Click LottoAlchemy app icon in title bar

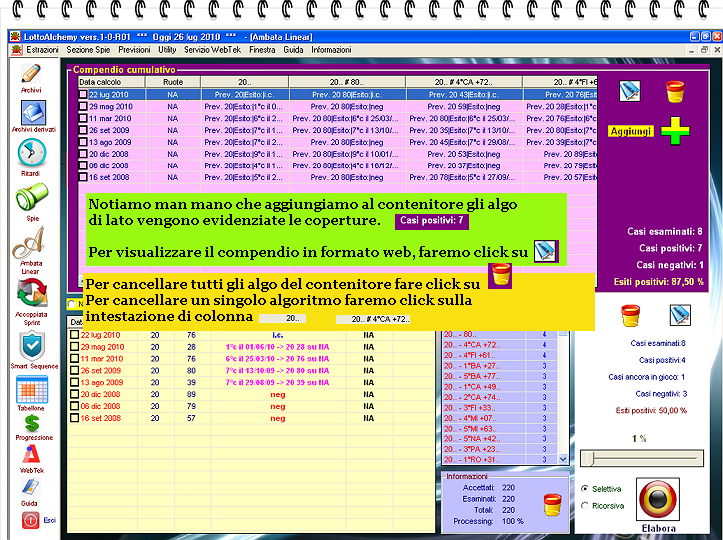pyautogui.click(x=16, y=37)
